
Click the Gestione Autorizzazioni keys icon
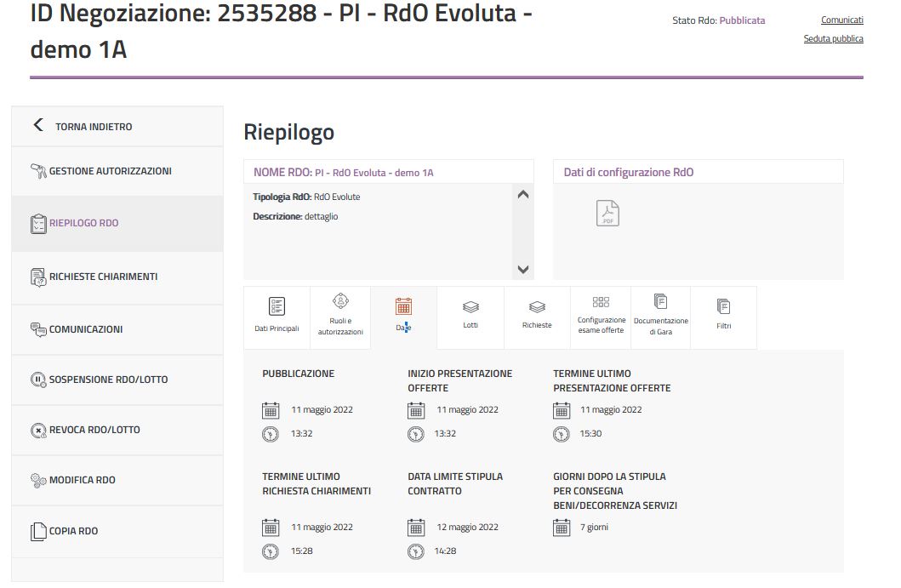click(x=38, y=171)
